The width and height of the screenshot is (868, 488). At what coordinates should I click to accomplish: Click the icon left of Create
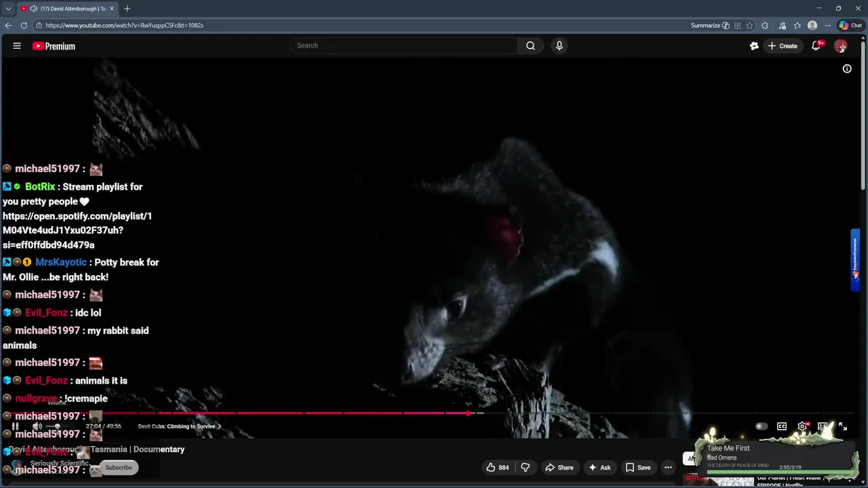754,46
